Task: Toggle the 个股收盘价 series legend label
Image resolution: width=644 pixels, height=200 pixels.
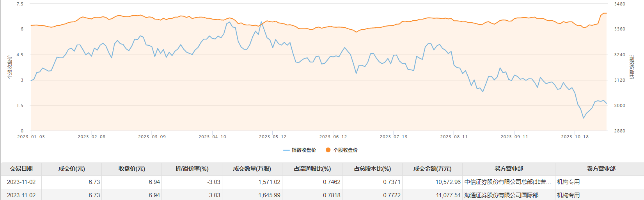Action: [345, 150]
